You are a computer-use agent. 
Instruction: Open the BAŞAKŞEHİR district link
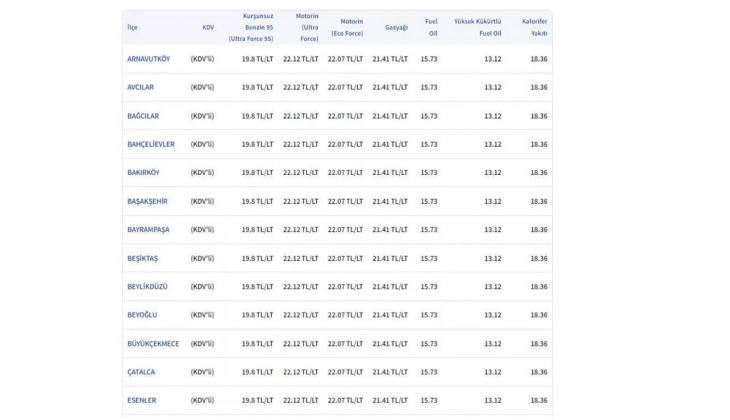[x=147, y=201]
